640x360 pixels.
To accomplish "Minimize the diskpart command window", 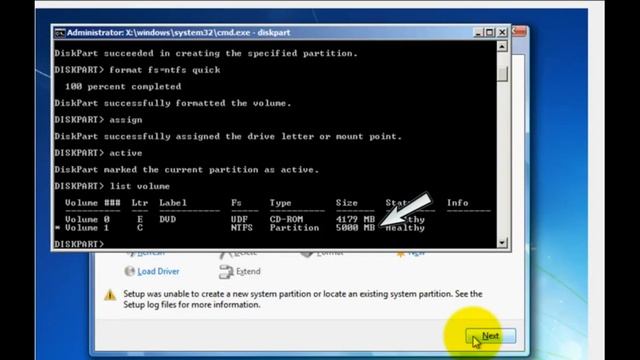I will (478, 32).
